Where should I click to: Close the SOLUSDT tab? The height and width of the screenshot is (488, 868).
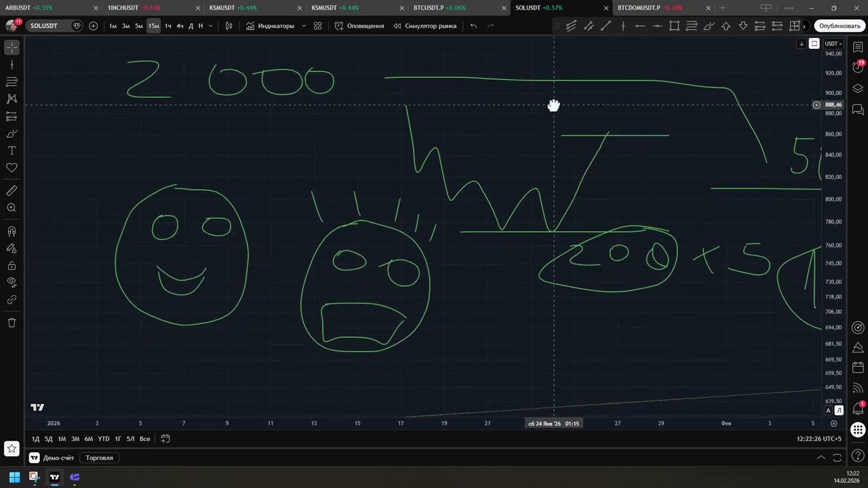(606, 8)
